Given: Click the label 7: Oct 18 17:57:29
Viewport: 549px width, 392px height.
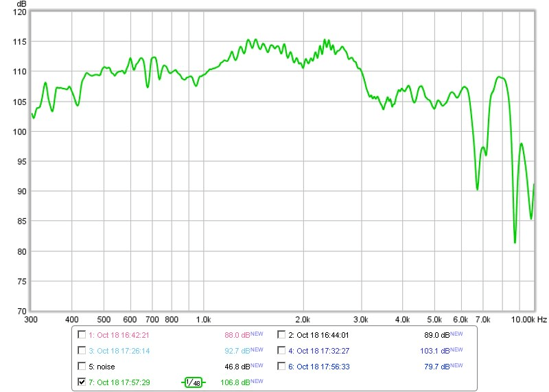Looking at the screenshot, I should coord(119,382).
